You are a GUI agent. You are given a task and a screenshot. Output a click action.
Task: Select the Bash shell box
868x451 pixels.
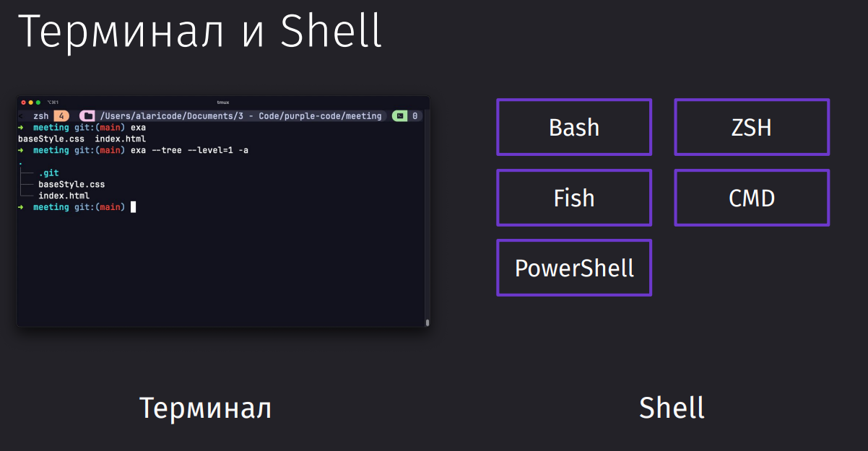coord(574,127)
